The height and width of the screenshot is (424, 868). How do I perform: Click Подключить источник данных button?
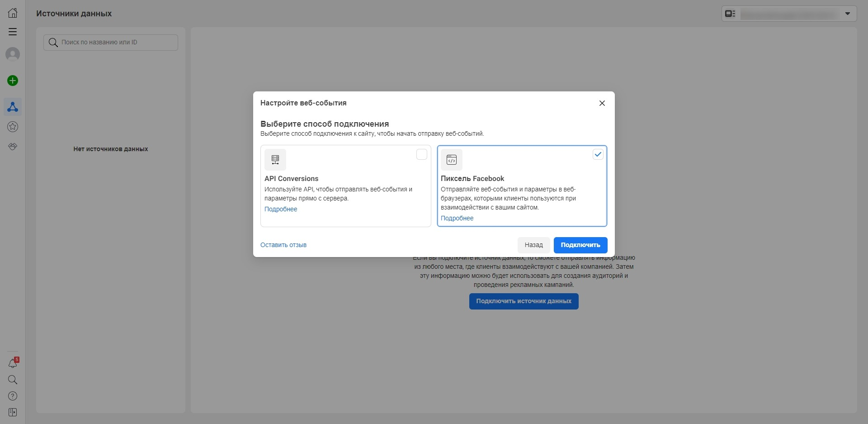coord(524,301)
